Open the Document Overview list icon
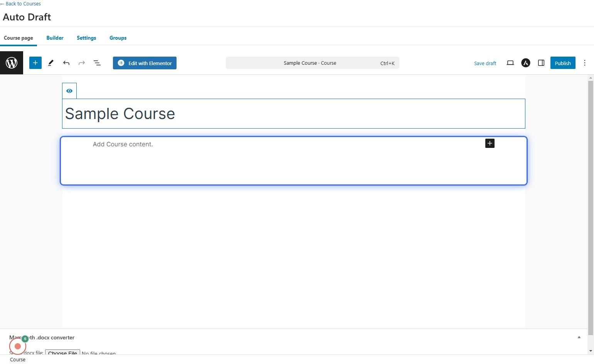 pos(97,63)
